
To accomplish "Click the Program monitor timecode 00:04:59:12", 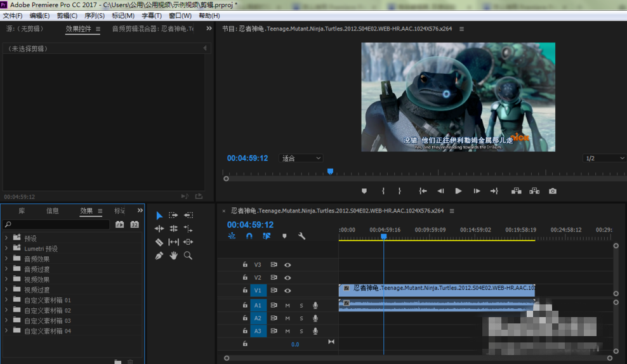I will click(247, 158).
